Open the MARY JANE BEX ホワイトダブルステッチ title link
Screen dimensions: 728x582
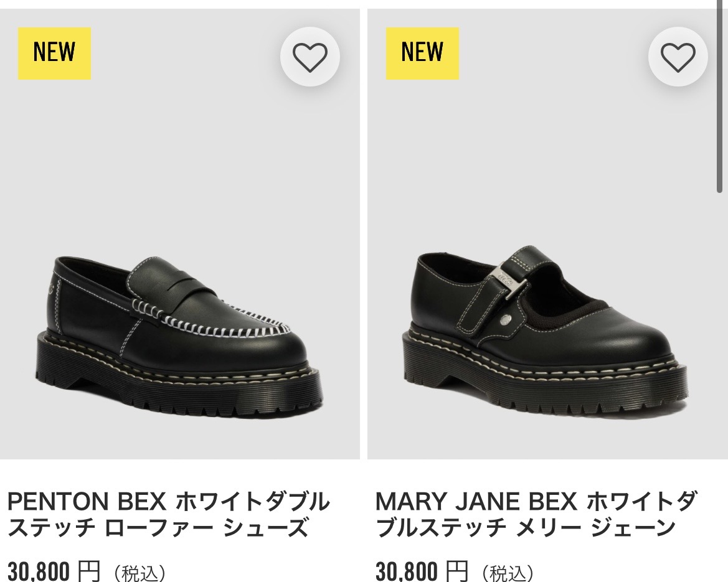coord(537,515)
